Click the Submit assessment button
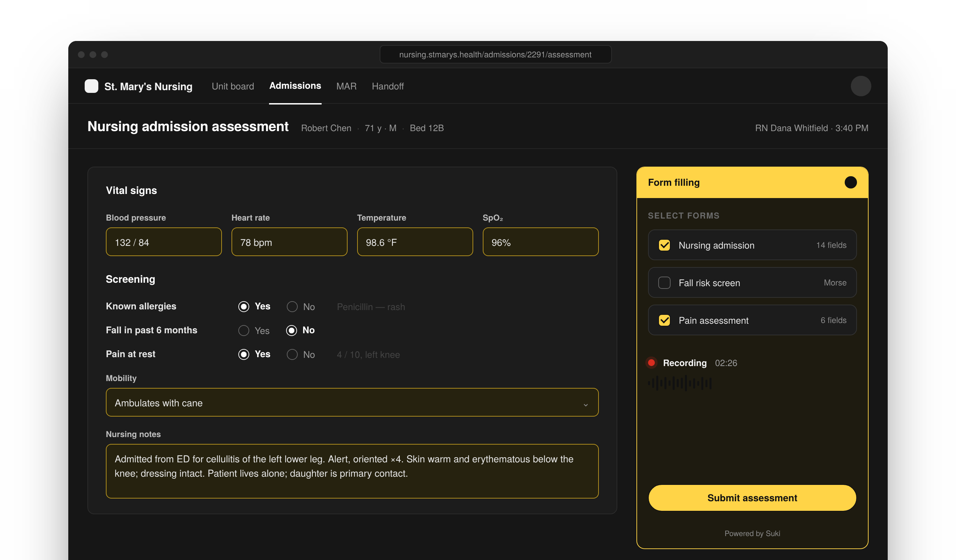The image size is (956, 560). click(752, 498)
